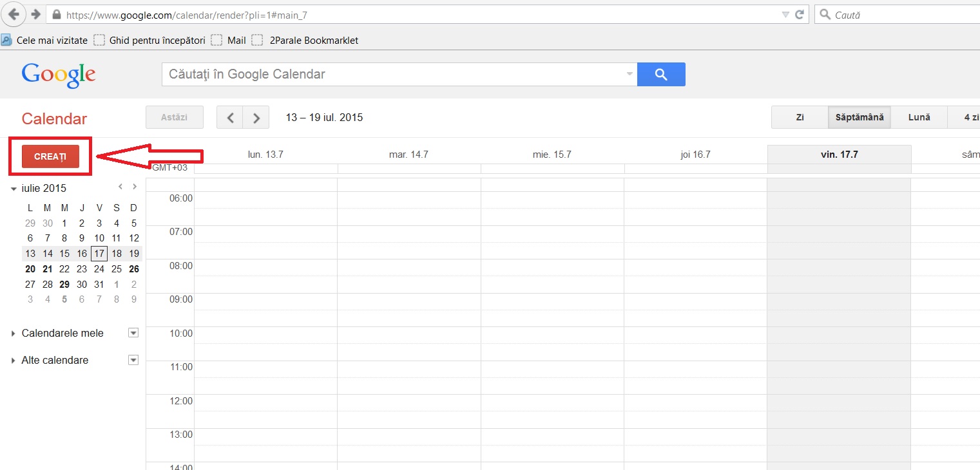Click the joi 16.7 day header

(x=695, y=155)
